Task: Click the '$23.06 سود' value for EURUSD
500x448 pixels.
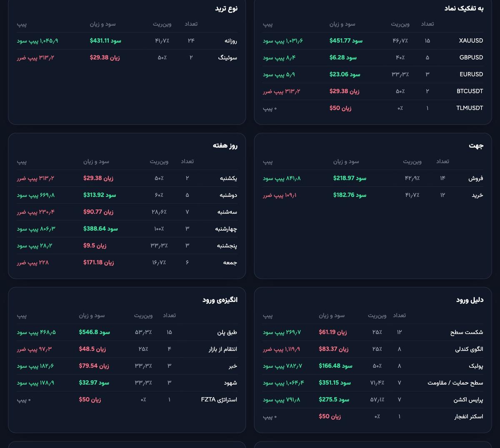Action: pos(345,74)
